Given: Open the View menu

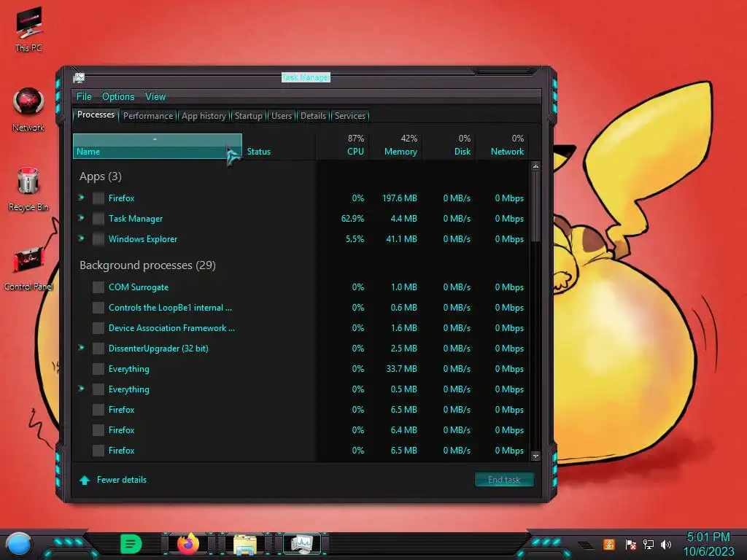Looking at the screenshot, I should click(x=155, y=97).
